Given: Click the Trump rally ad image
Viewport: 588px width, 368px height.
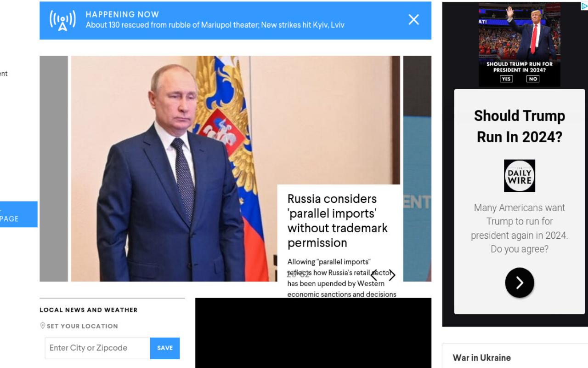Looking at the screenshot, I should 520,44.
